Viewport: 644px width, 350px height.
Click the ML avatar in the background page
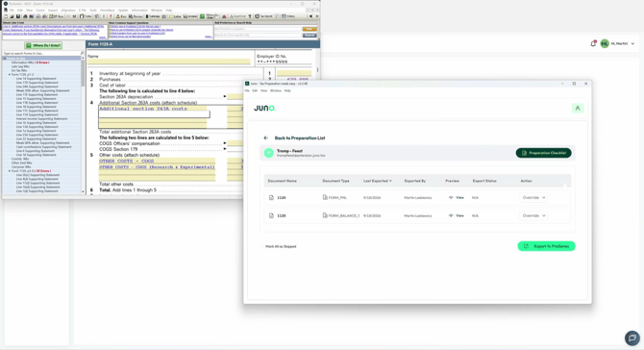[605, 43]
